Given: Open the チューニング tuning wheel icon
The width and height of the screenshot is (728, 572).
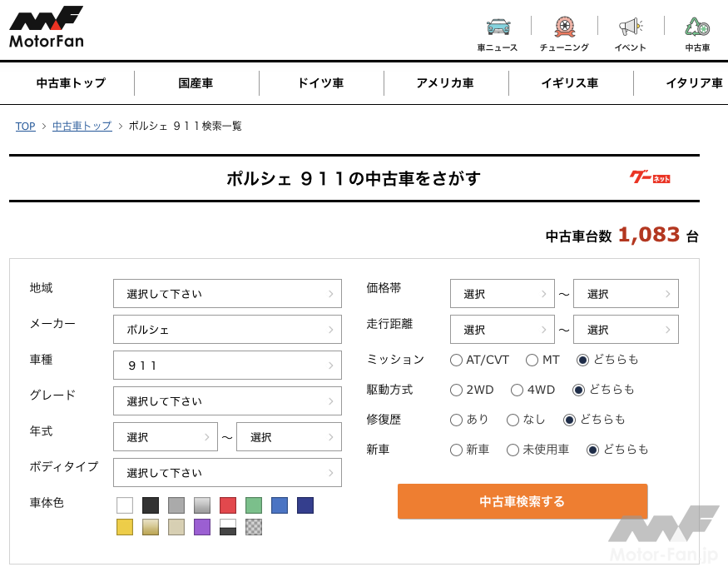Looking at the screenshot, I should click(x=563, y=32).
